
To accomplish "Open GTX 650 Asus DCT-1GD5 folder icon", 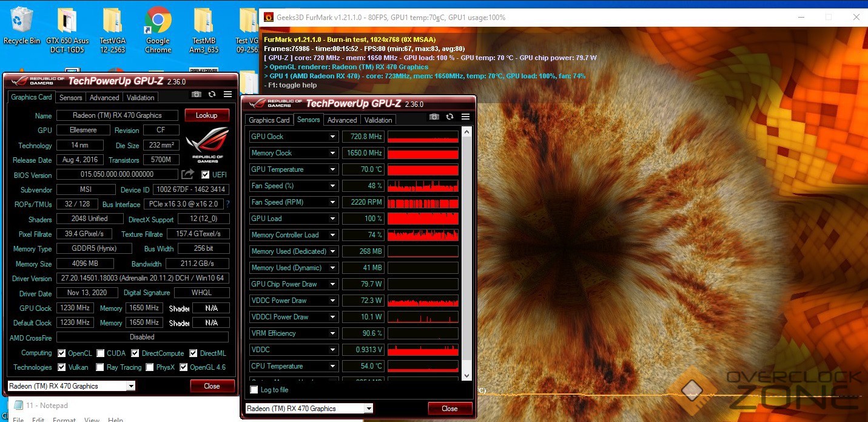I will click(67, 30).
